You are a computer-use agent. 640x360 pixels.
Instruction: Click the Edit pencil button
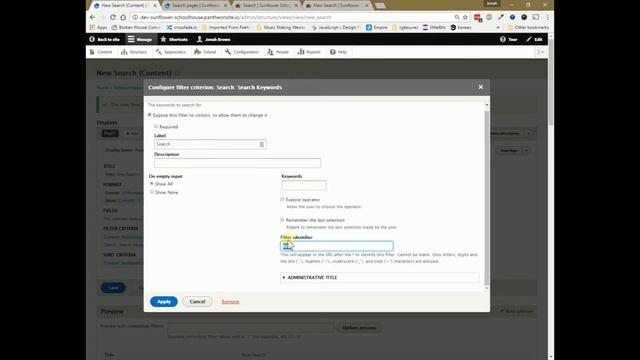pos(534,39)
